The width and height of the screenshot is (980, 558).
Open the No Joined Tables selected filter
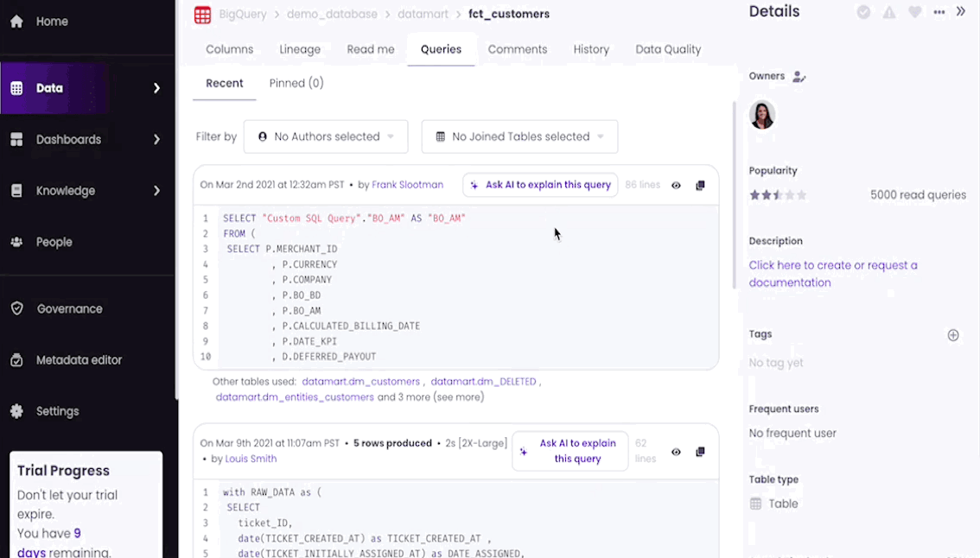click(519, 136)
